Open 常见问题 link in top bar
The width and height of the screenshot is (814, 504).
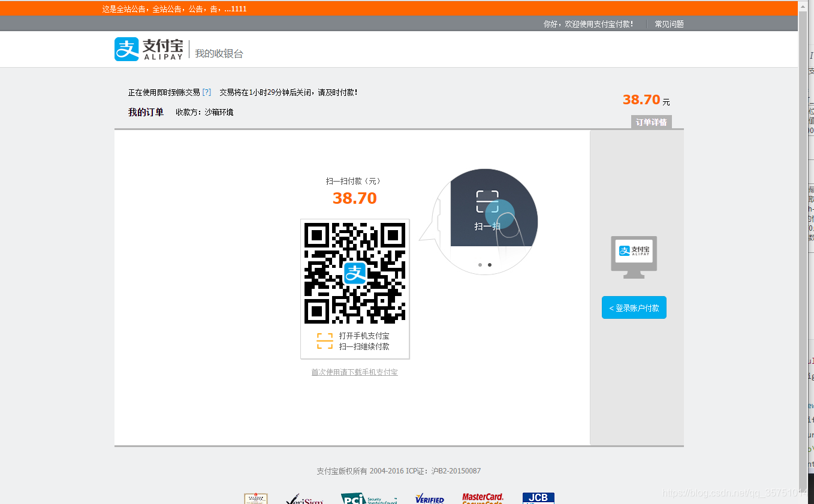pos(669,24)
